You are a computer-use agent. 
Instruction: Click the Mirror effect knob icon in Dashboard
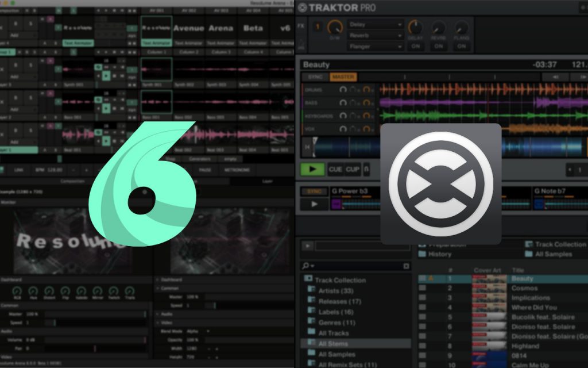tap(97, 290)
